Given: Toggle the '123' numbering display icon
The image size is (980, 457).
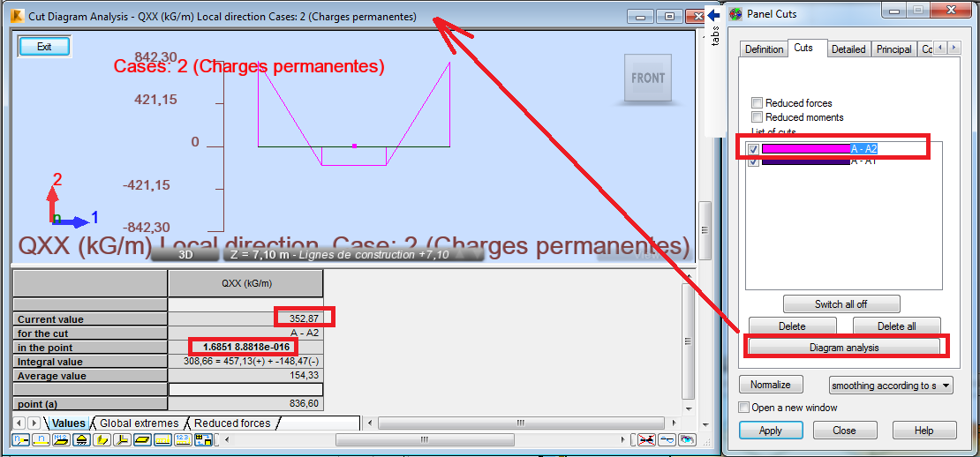Looking at the screenshot, I should 183,439.
